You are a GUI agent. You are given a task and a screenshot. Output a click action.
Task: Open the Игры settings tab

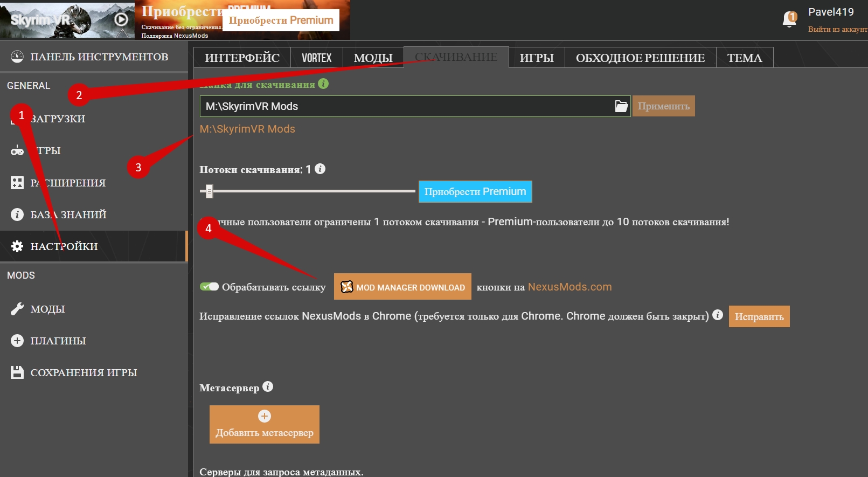[537, 58]
